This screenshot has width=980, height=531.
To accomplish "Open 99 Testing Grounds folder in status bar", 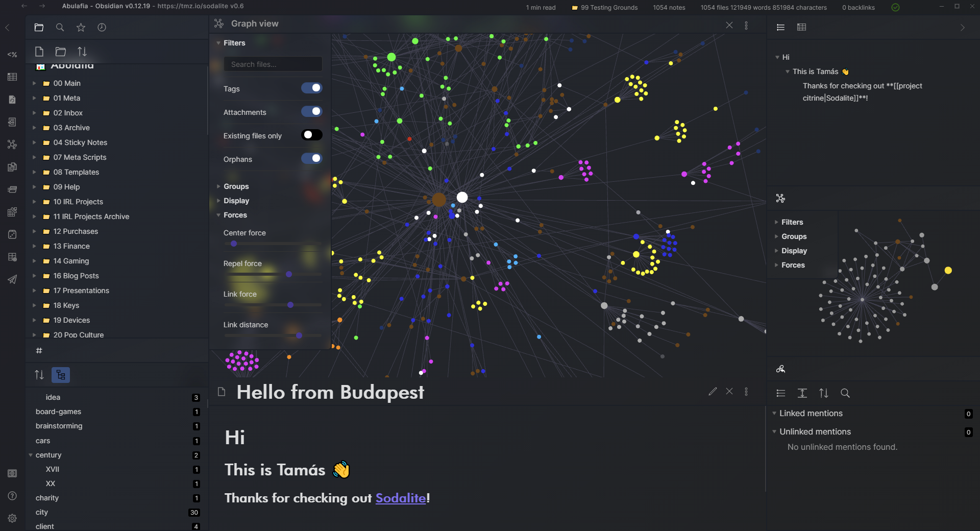I will coord(604,7).
